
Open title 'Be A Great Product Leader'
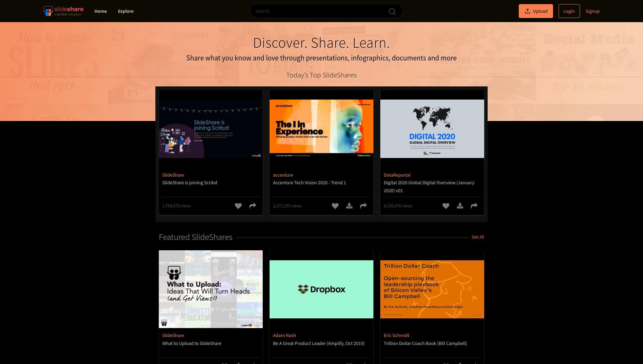319,343
